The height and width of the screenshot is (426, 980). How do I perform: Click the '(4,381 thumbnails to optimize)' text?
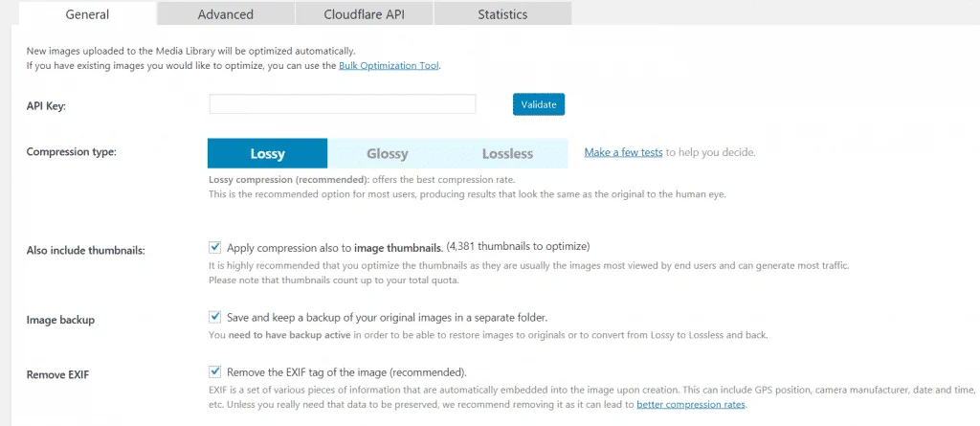pyautogui.click(x=518, y=245)
